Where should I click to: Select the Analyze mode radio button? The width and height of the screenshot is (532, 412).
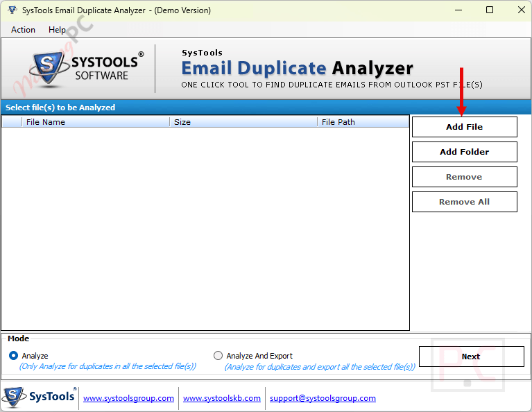(x=14, y=356)
